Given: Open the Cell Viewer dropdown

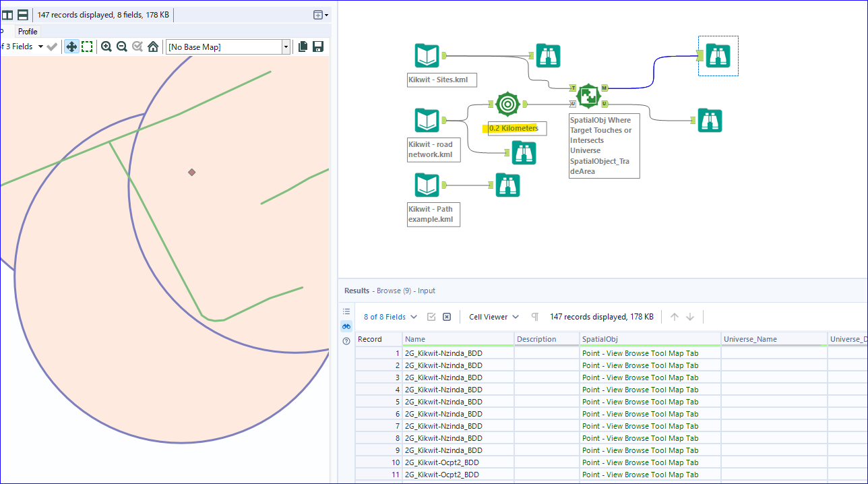Looking at the screenshot, I should (493, 316).
